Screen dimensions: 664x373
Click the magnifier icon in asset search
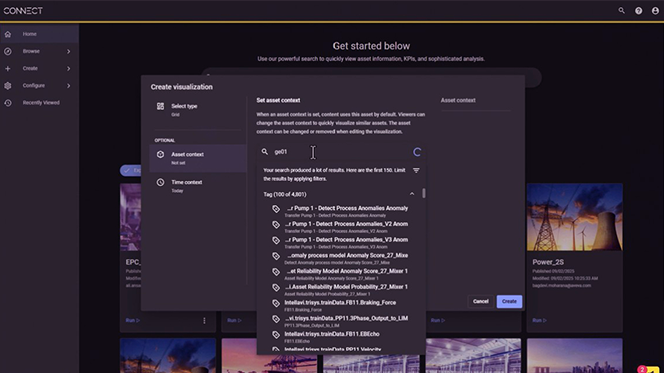[x=265, y=152]
